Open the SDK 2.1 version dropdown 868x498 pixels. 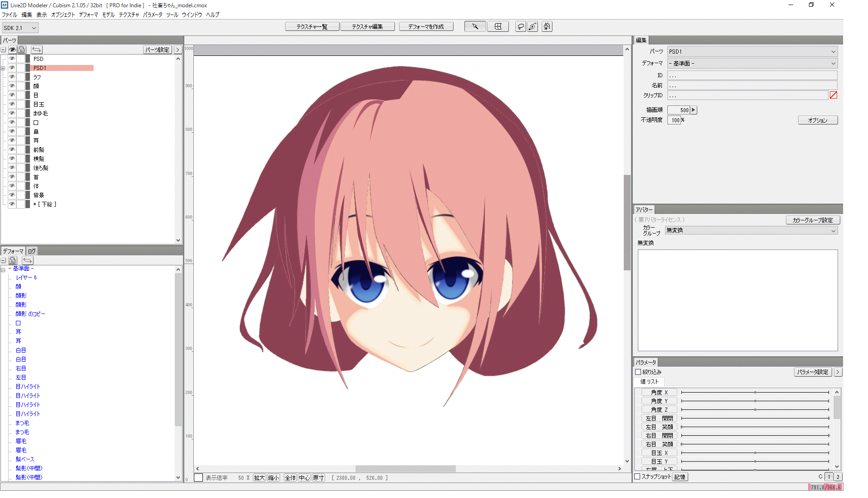tap(20, 28)
